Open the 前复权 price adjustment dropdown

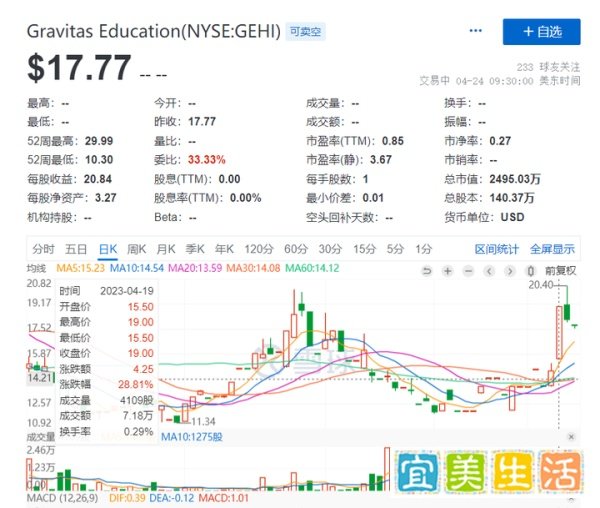click(561, 271)
